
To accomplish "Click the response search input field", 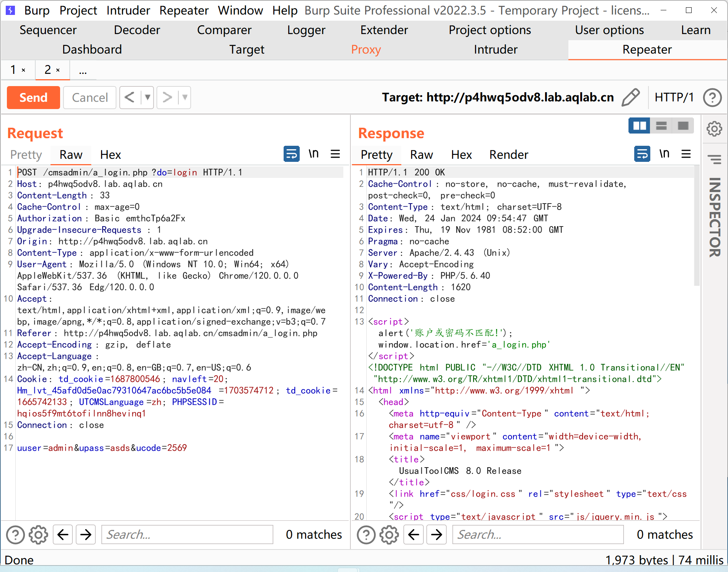I will [538, 535].
